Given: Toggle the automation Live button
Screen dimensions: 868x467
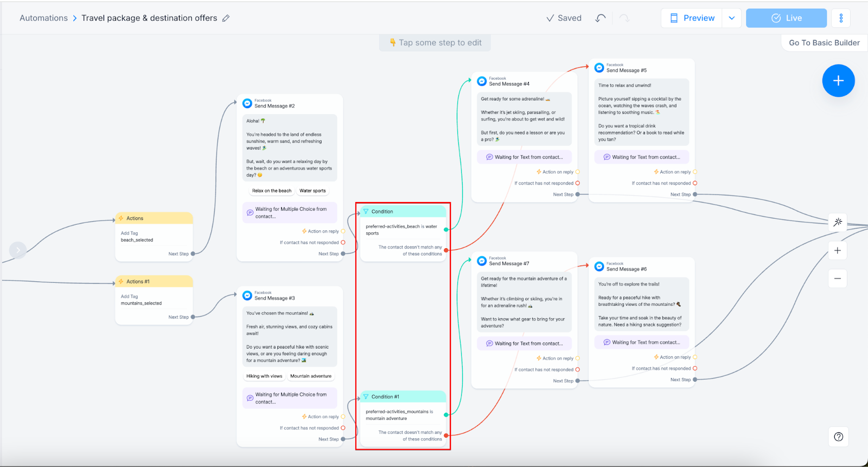Looking at the screenshot, I should tap(786, 18).
